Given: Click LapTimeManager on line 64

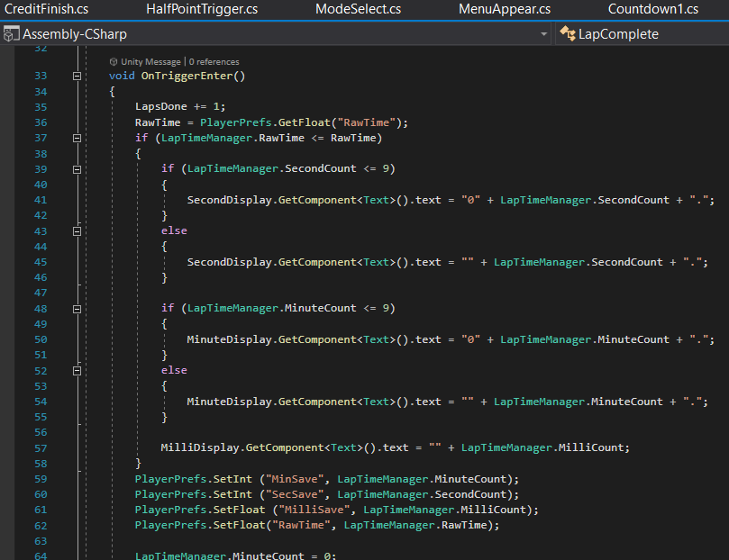Looking at the screenshot, I should (x=180, y=555).
